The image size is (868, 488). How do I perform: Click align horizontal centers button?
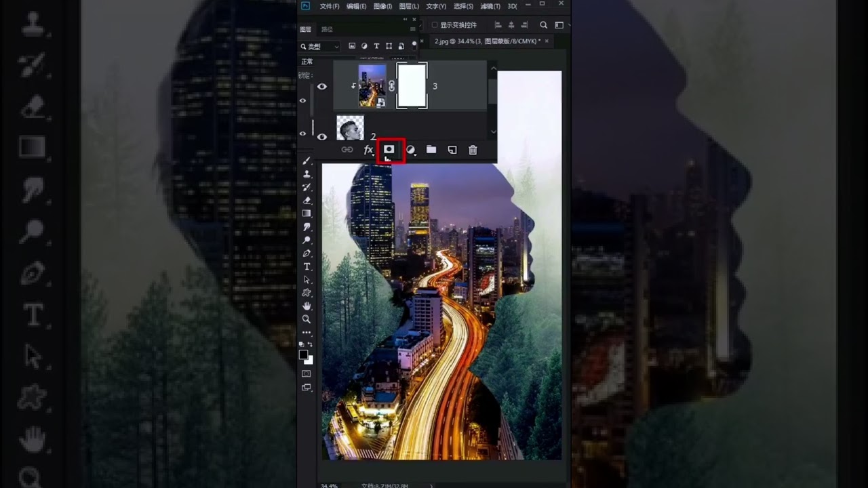[x=511, y=25]
